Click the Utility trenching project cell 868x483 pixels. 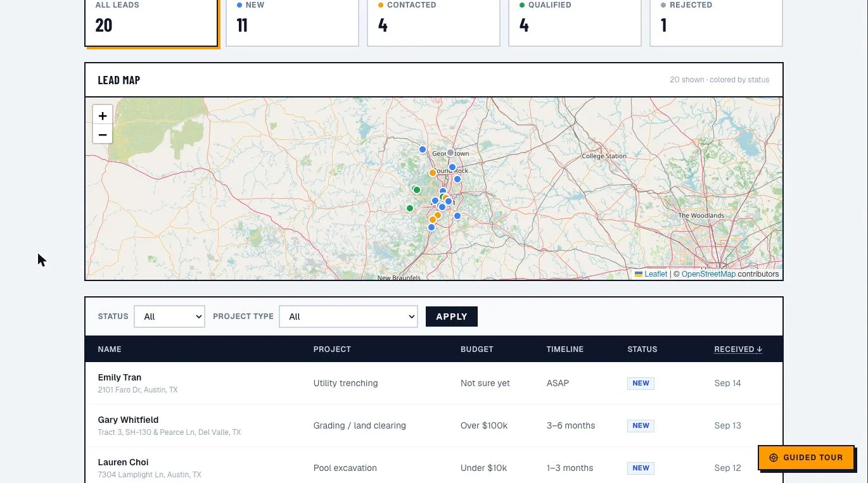tap(345, 383)
